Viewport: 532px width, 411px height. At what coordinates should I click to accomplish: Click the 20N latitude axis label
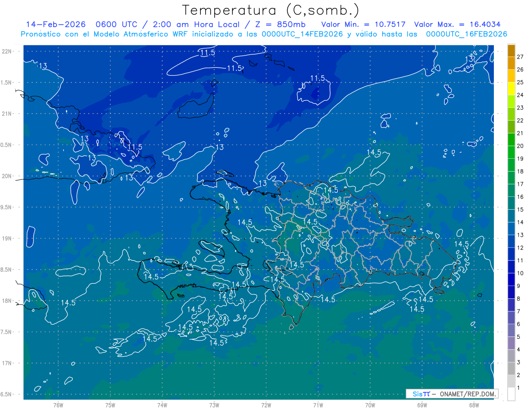[8, 176]
